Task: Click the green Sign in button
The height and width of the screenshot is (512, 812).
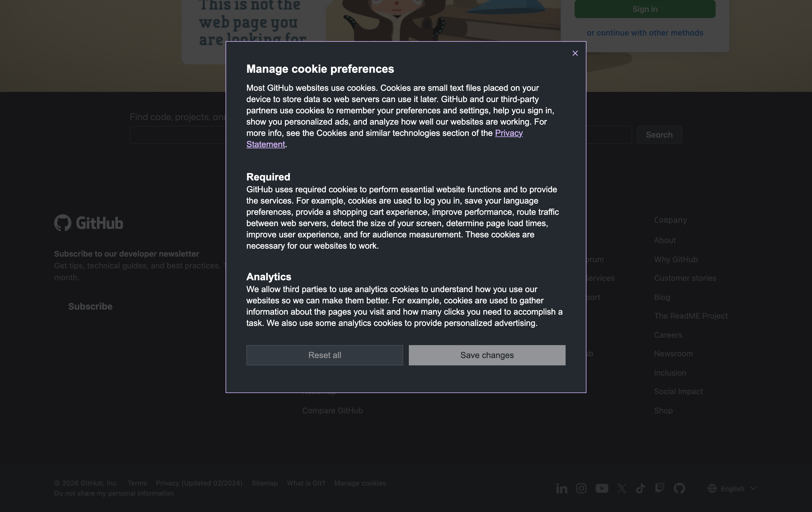Action: point(645,9)
